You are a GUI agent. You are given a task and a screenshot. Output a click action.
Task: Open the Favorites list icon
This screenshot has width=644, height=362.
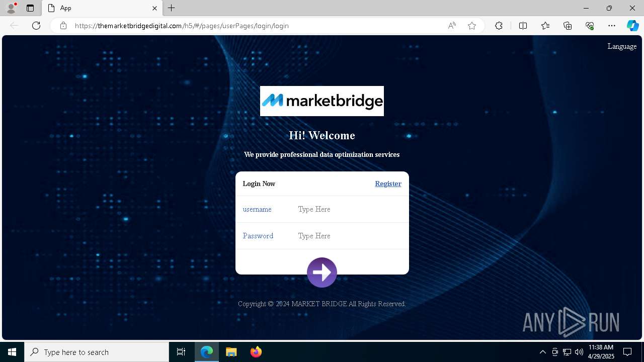[545, 26]
